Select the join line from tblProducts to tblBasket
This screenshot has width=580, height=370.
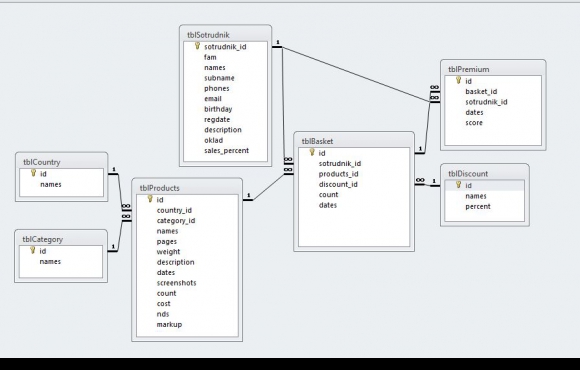coord(268,187)
